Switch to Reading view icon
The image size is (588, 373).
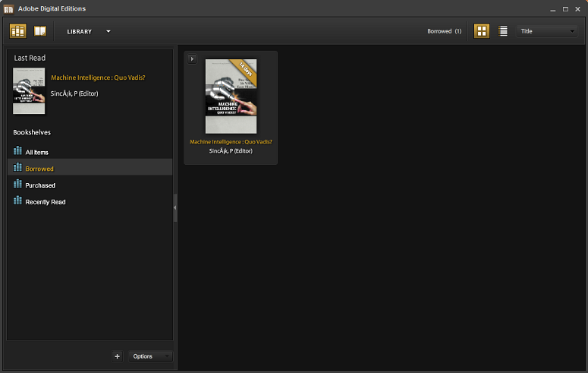(39, 31)
